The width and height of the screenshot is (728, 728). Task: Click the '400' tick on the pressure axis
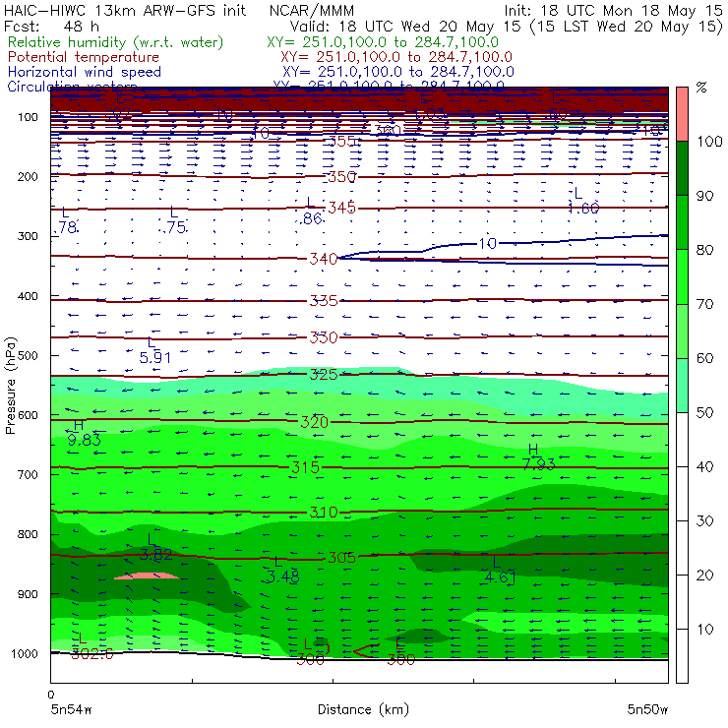(28, 296)
